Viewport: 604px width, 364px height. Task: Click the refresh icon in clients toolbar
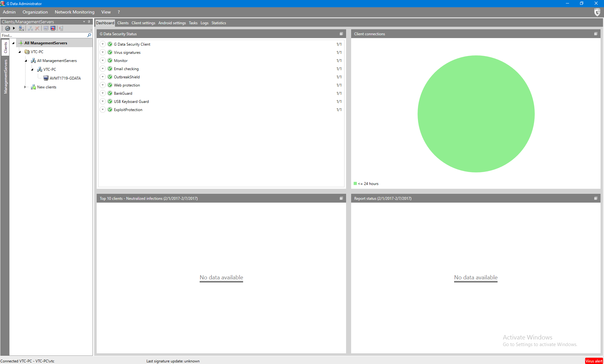coord(8,28)
